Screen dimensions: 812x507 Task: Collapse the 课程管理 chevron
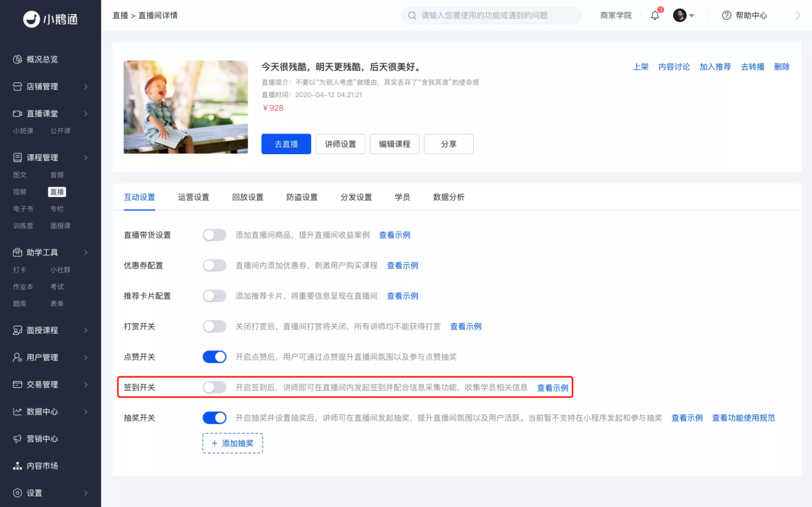(86, 158)
